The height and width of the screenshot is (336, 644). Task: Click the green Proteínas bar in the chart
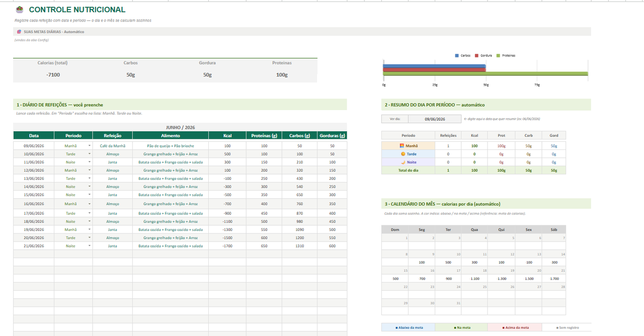[x=485, y=73]
